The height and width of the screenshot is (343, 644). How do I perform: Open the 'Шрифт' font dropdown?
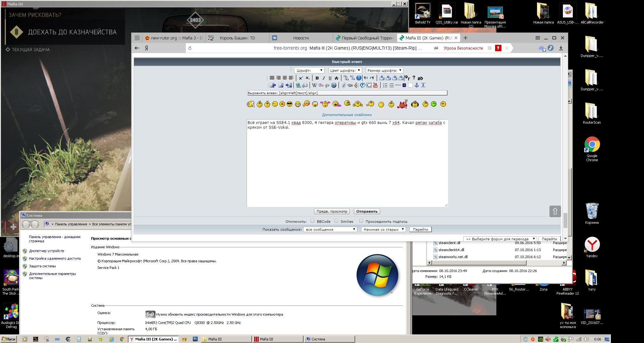click(x=309, y=70)
